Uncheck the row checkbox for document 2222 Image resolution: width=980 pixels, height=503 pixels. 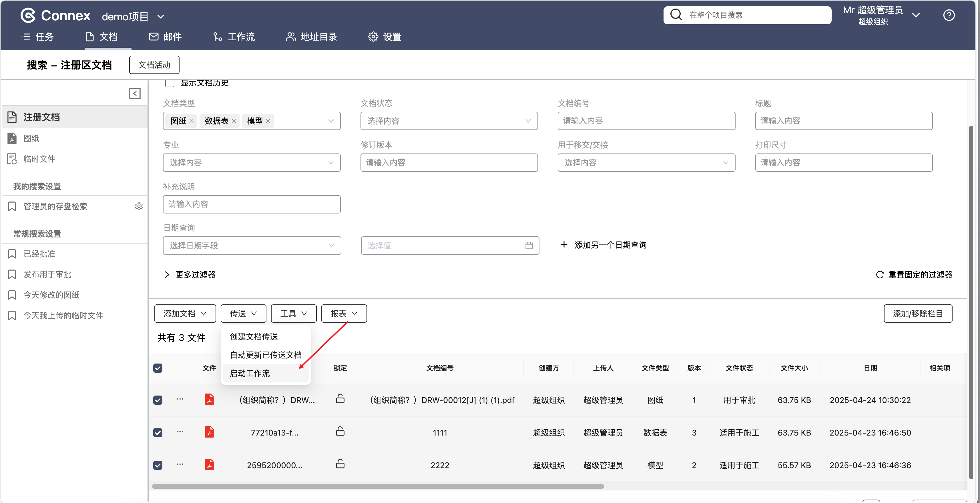(x=158, y=465)
